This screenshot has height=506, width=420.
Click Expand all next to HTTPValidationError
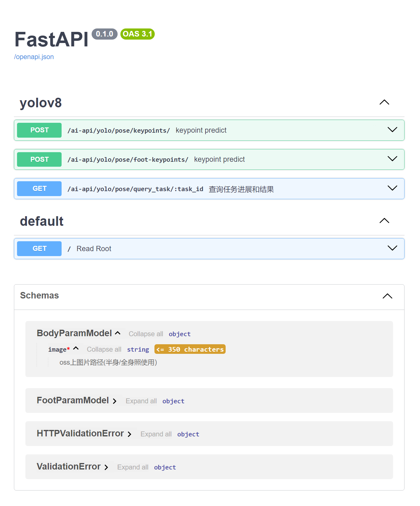[x=156, y=434]
